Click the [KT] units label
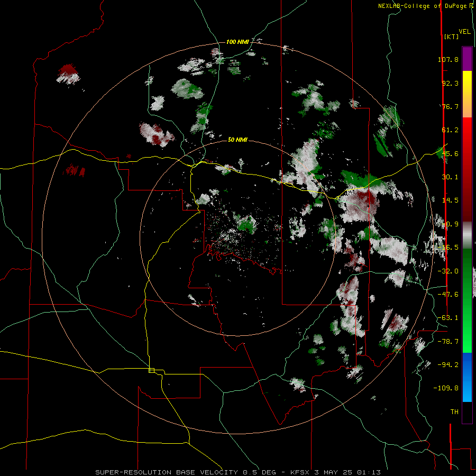Image resolution: width=476 pixels, height=476 pixels. click(x=451, y=36)
